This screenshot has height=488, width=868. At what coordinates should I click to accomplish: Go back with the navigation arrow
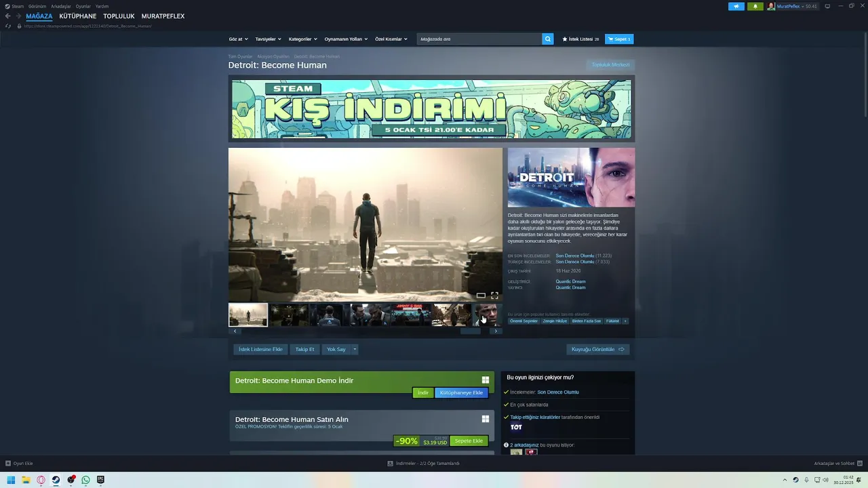tap(8, 16)
